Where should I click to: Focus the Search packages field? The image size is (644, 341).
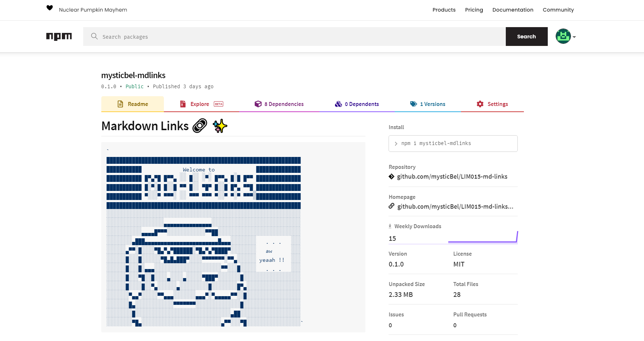pos(295,37)
